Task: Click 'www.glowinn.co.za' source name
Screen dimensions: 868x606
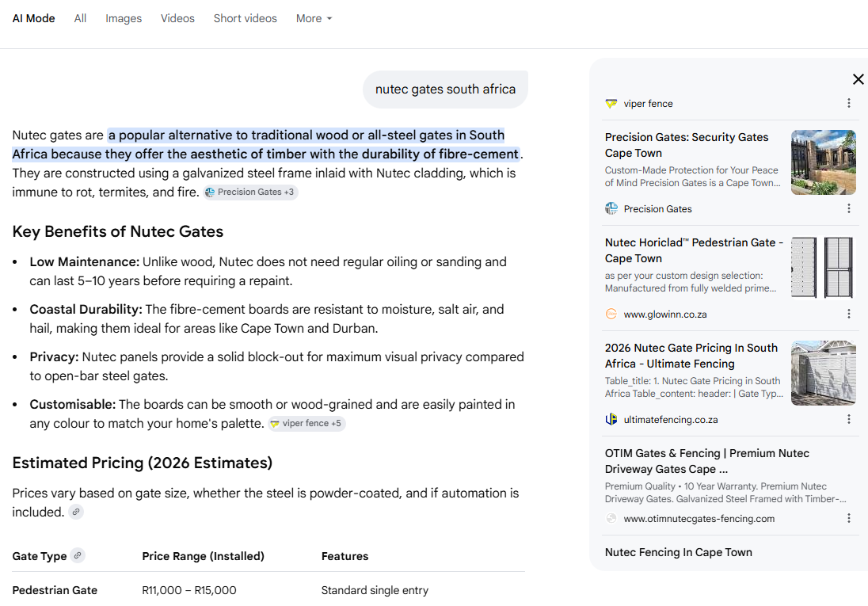Action: 664,314
